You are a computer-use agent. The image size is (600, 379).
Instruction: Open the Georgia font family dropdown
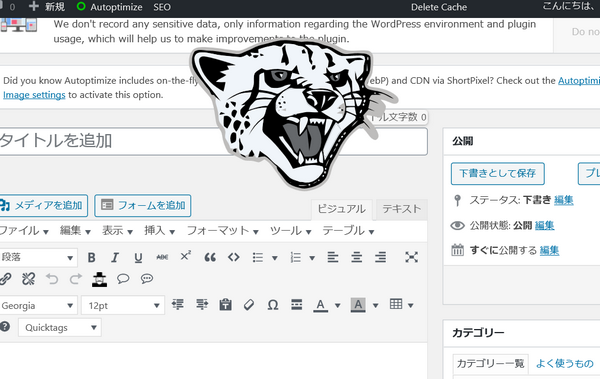[38, 305]
